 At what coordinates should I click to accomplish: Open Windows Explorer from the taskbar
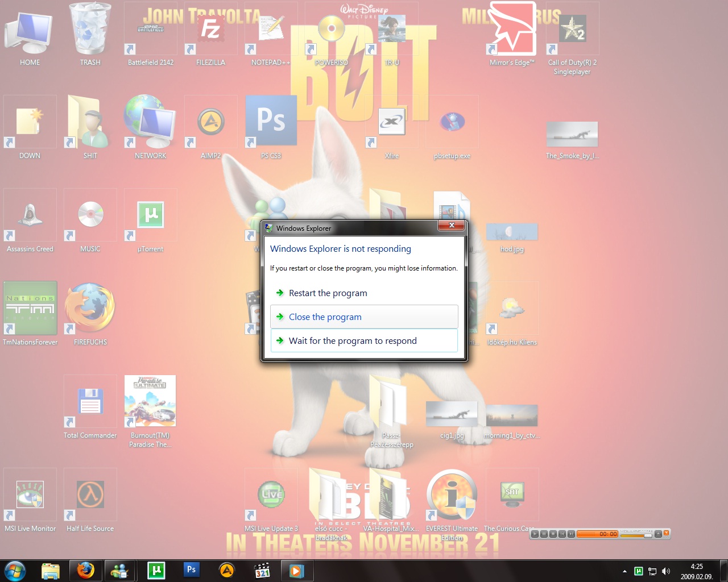coord(51,570)
